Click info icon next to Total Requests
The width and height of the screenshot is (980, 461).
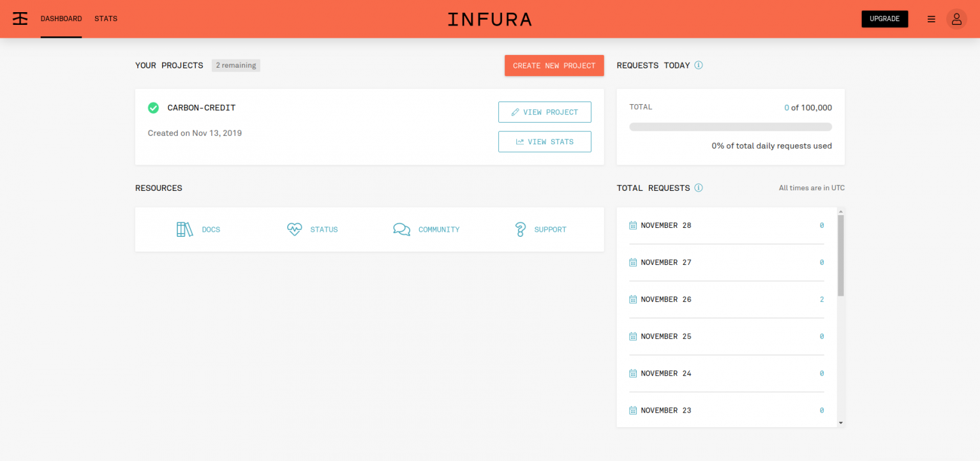699,188
